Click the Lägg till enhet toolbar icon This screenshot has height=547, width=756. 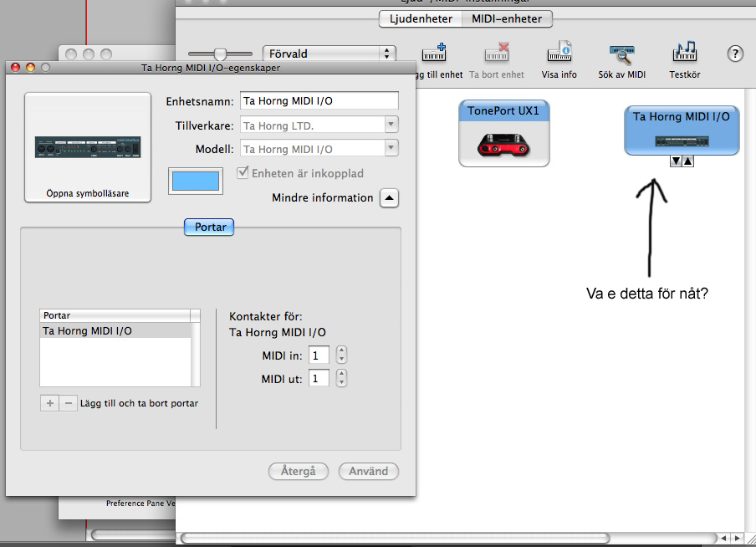tap(434, 52)
